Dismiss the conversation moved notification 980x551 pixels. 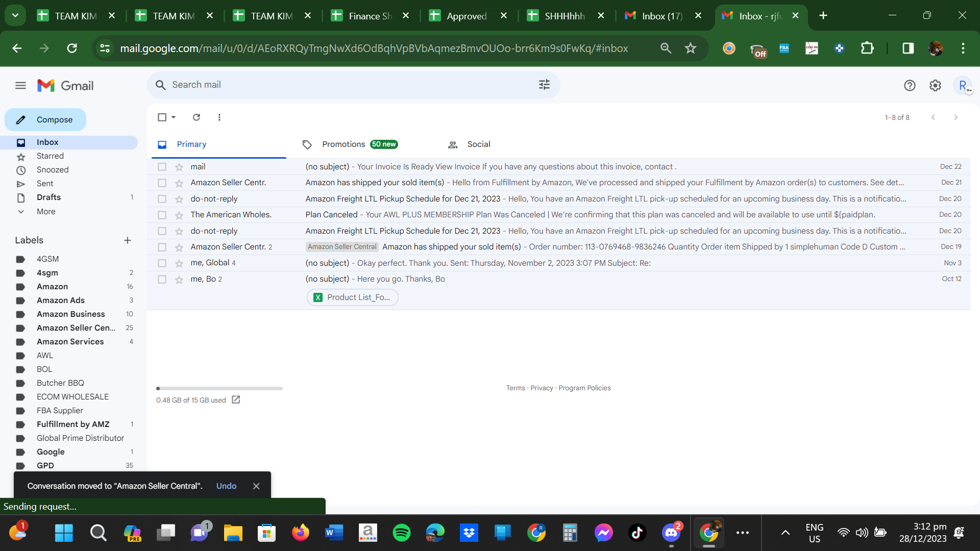point(256,486)
